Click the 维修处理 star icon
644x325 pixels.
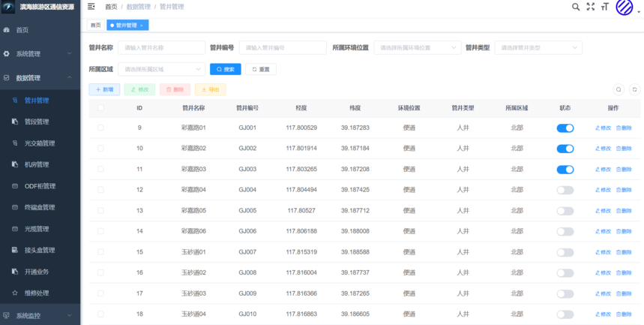pos(15,293)
